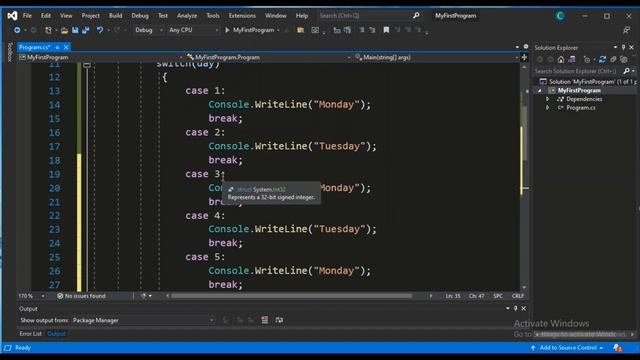Click the SPC indentation indicator

[x=498, y=296]
